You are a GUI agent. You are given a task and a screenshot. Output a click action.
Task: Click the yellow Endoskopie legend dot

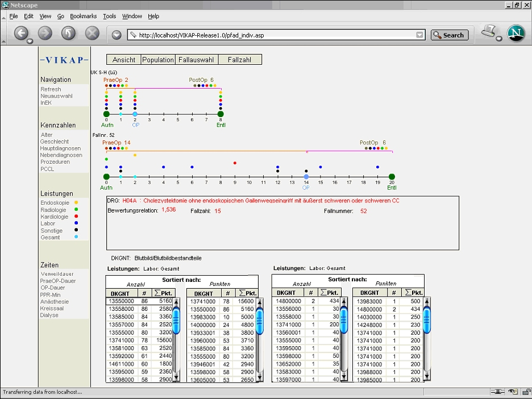click(x=76, y=202)
